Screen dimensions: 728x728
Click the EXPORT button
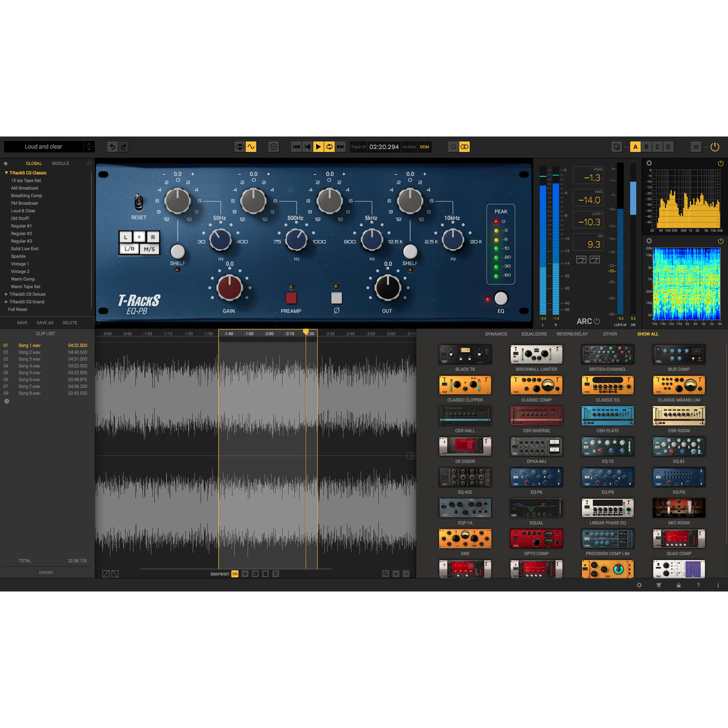(x=45, y=573)
